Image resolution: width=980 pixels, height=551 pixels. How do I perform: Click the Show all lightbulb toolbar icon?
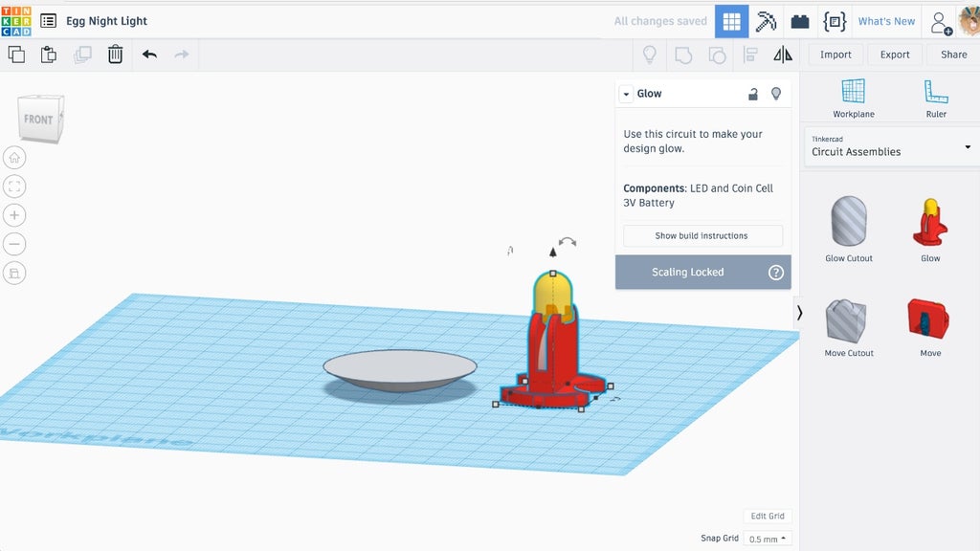point(650,55)
